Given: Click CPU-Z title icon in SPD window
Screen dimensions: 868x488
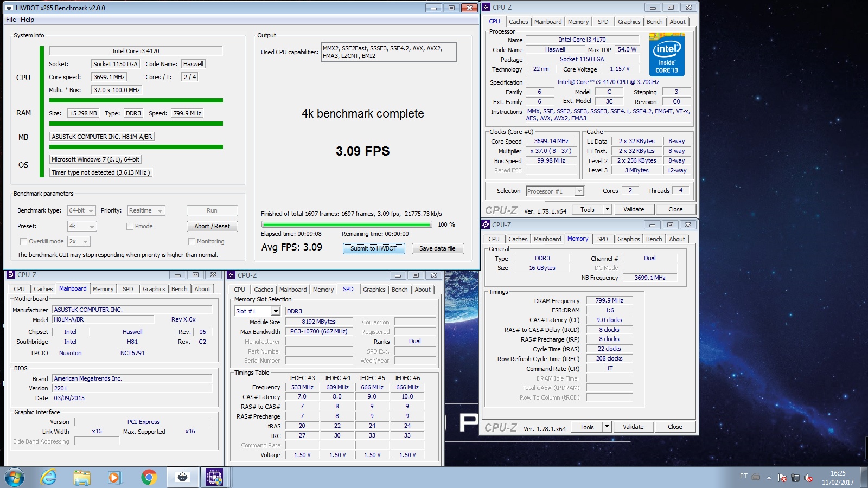Looking at the screenshot, I should point(231,275).
